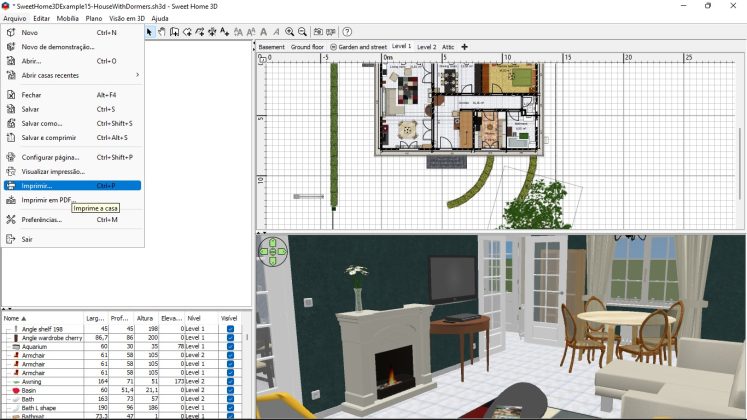Select the Aquarium row name

(x=34, y=346)
